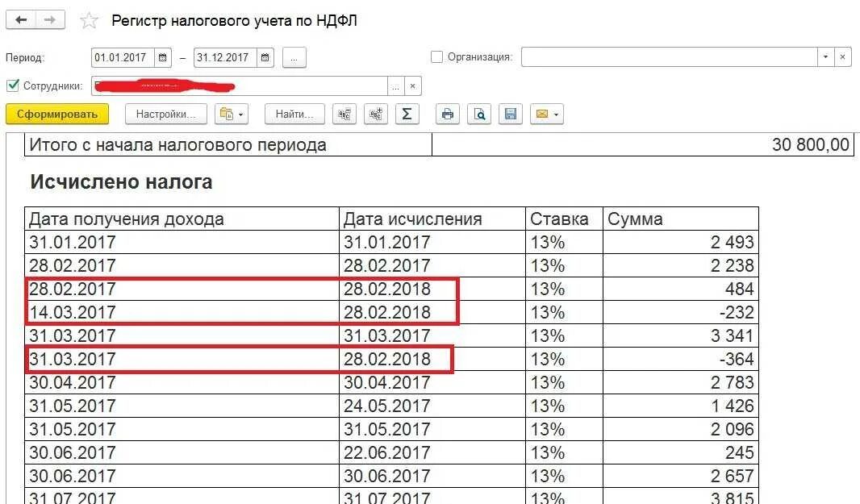Add report to favorites with star icon
This screenshot has height=504, width=860.
pos(89,21)
